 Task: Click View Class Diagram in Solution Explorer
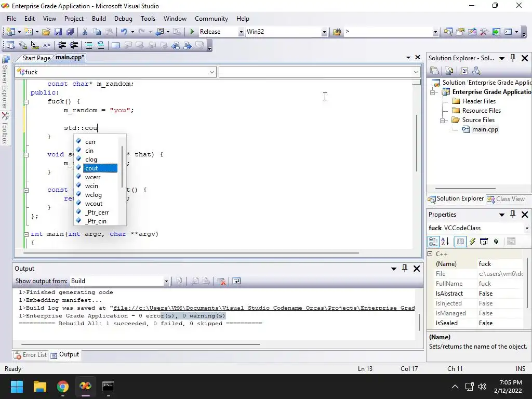pos(476,71)
